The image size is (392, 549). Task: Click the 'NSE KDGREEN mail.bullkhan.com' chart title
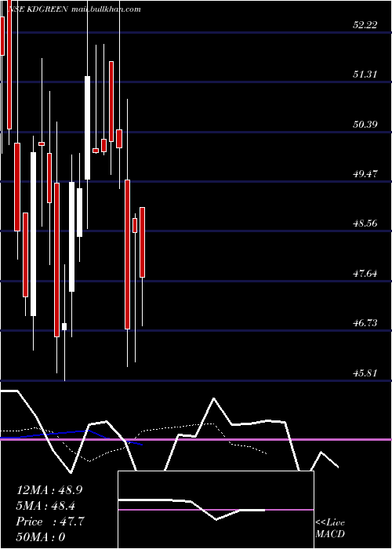click(74, 9)
